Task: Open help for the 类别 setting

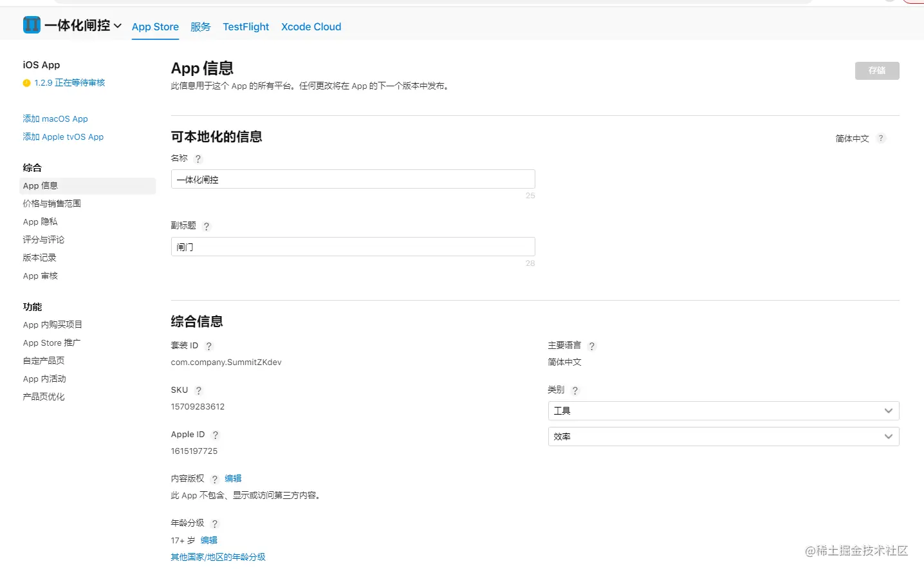Action: point(575,390)
